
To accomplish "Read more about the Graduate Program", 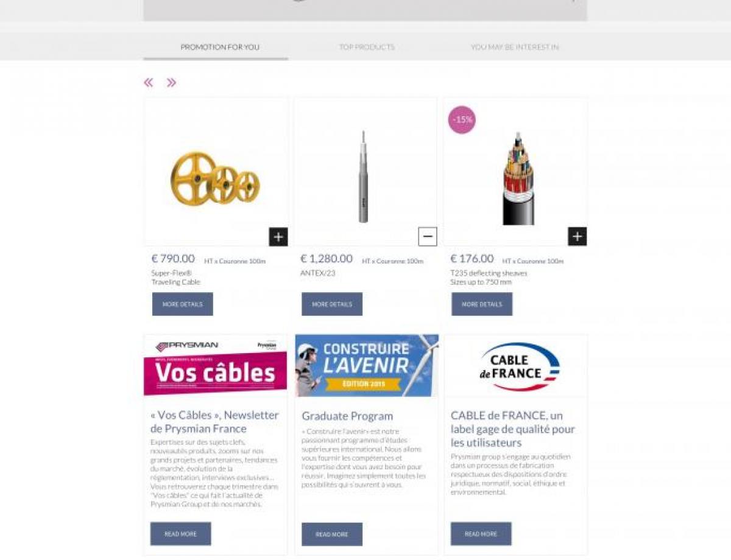I will coord(332,534).
